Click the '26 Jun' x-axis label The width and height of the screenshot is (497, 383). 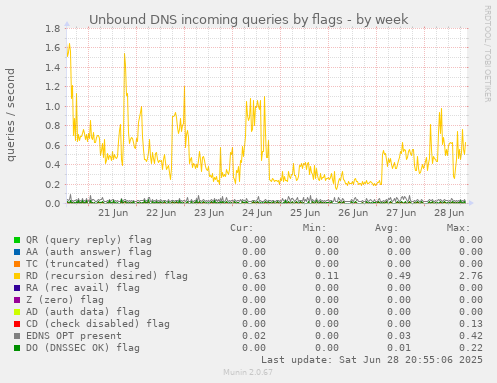tap(353, 213)
